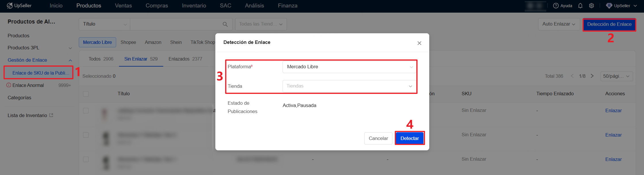Image resolution: width=644 pixels, height=175 pixels.
Task: Check the first product row checkbox
Action: (x=85, y=110)
